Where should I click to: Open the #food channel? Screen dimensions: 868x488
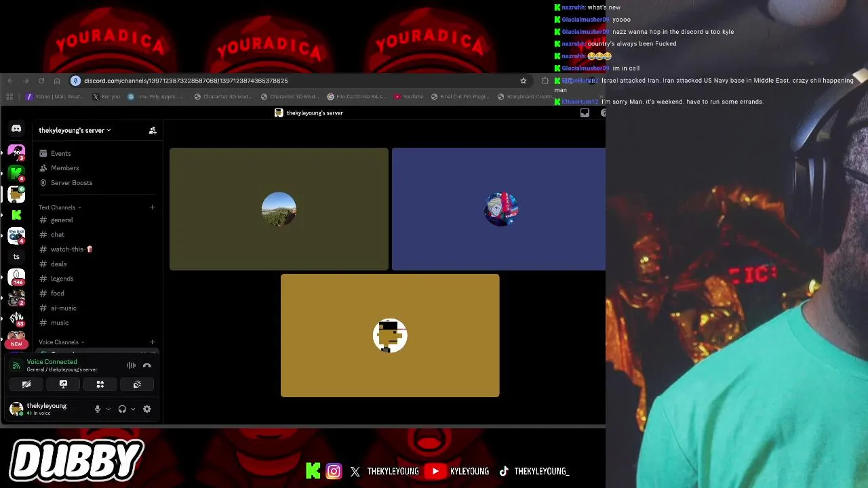point(97,293)
